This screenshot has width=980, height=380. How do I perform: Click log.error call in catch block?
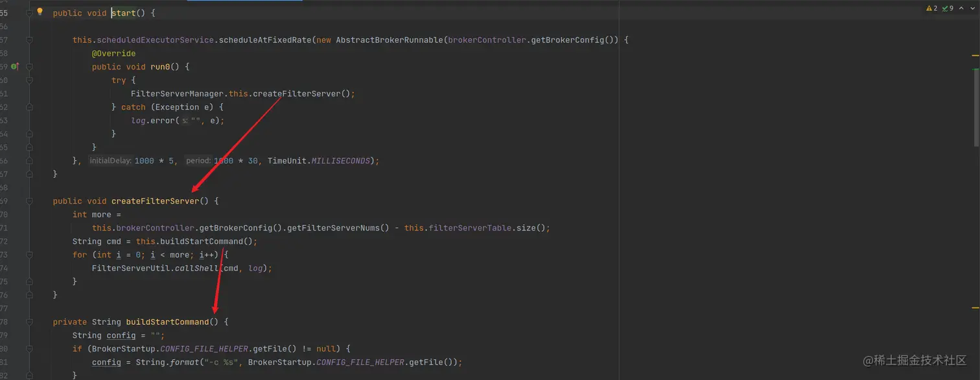click(152, 121)
